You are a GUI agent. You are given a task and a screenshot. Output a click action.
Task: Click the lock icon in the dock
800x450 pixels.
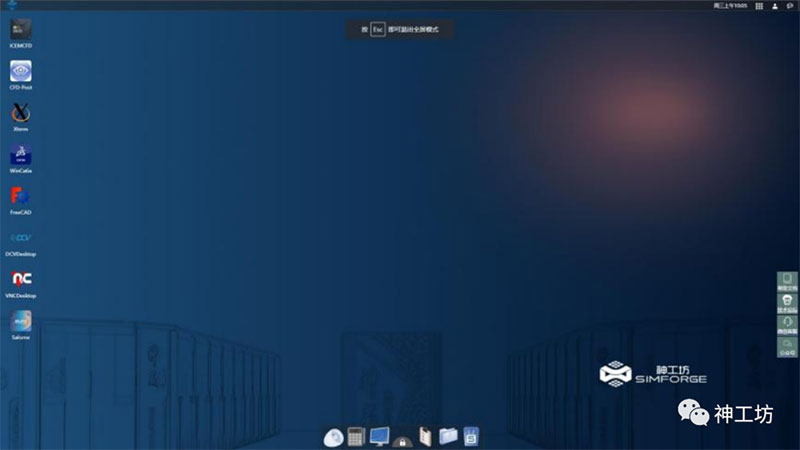402,439
